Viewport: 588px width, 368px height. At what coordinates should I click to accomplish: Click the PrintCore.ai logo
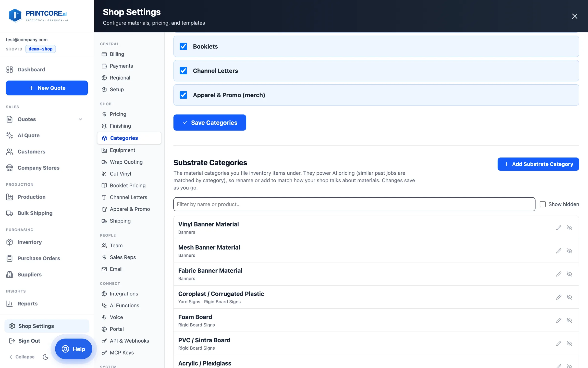pyautogui.click(x=38, y=16)
